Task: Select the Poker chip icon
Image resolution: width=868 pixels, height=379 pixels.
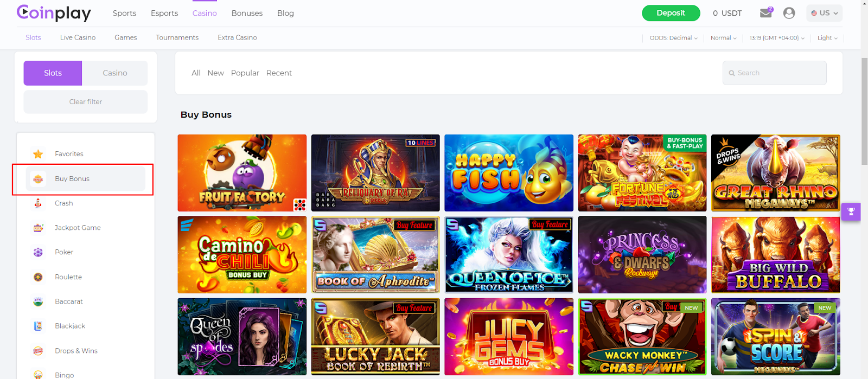Action: [38, 252]
